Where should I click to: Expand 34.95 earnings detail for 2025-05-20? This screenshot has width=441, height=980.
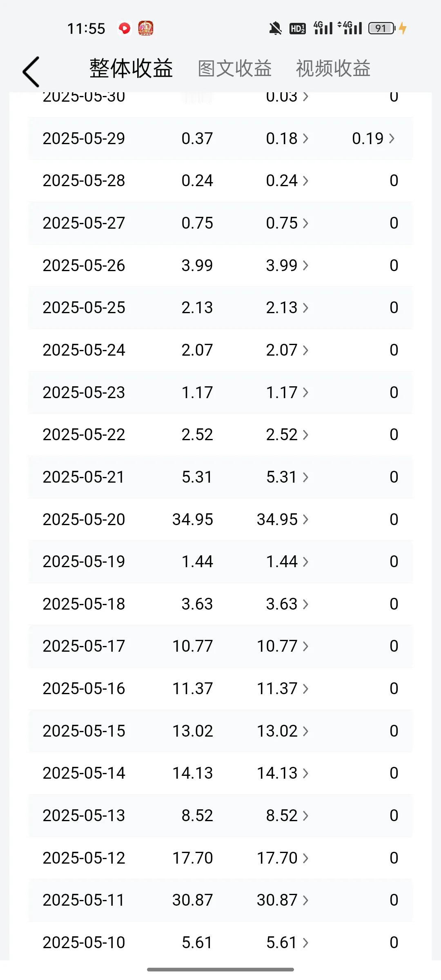click(283, 519)
